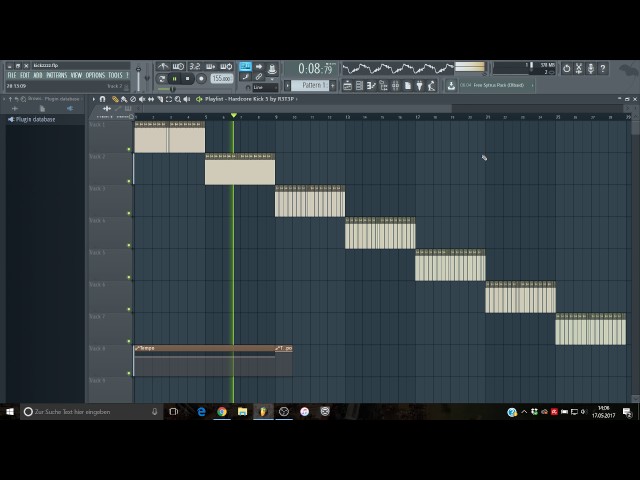This screenshot has height=480, width=640.
Task: Click the Playback speaker tool in playlist toolbar
Action: pyautogui.click(x=187, y=99)
